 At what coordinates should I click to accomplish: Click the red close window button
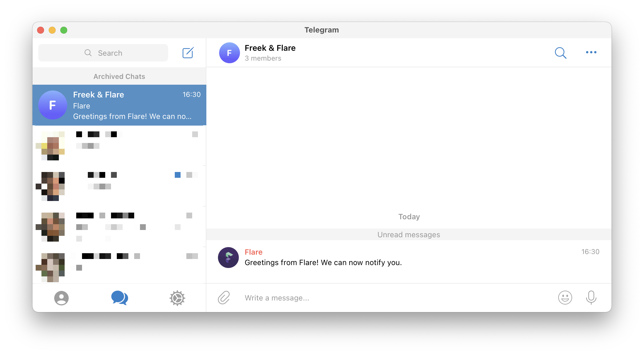tap(41, 30)
